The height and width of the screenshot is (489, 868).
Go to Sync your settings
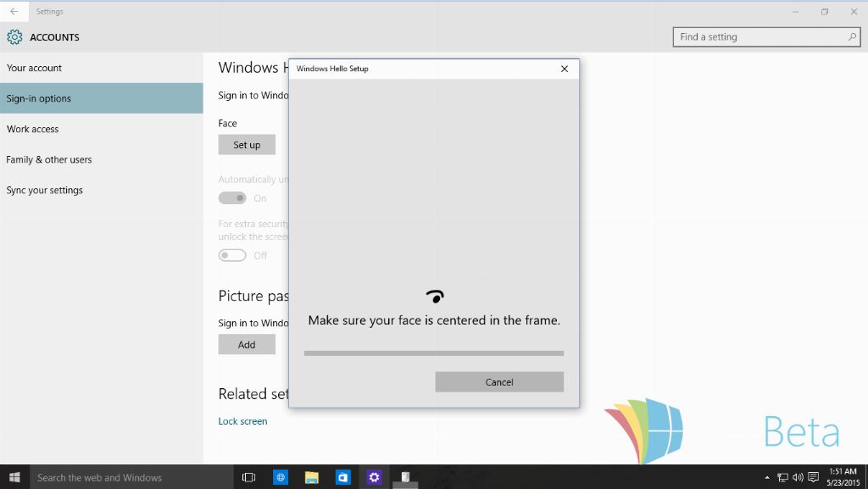[45, 190]
